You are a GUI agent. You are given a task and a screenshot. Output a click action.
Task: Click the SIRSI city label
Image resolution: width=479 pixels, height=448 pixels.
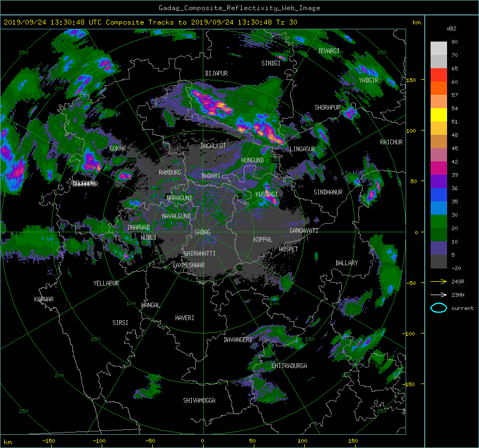[x=120, y=323]
